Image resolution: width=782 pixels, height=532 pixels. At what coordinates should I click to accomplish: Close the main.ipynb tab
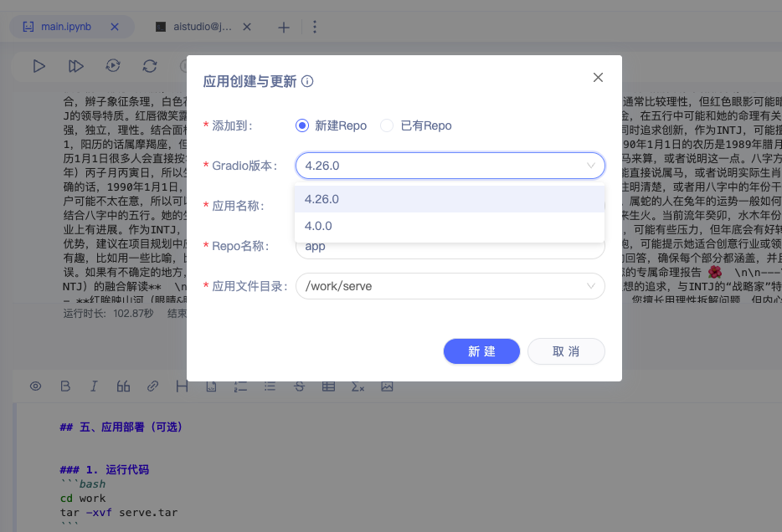pos(115,27)
